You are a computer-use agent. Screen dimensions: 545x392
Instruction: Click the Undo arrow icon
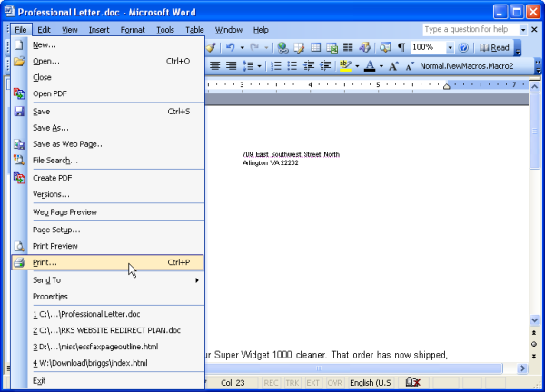pyautogui.click(x=230, y=47)
